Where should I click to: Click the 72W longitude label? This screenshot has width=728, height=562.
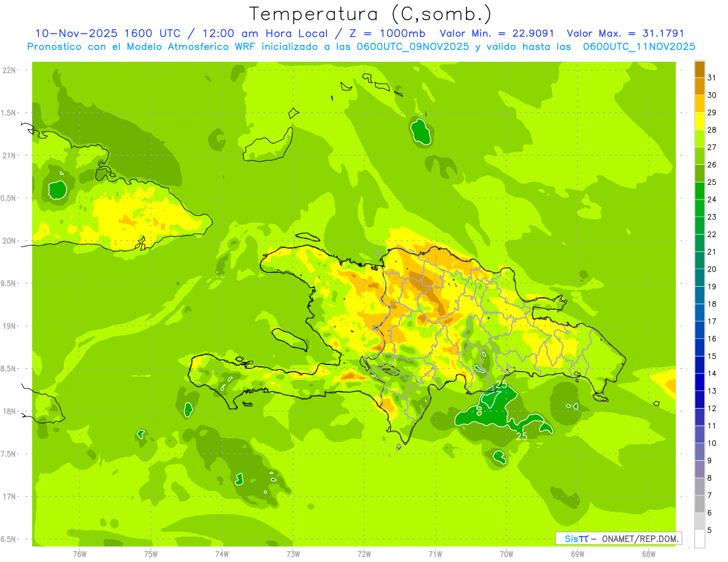[364, 555]
